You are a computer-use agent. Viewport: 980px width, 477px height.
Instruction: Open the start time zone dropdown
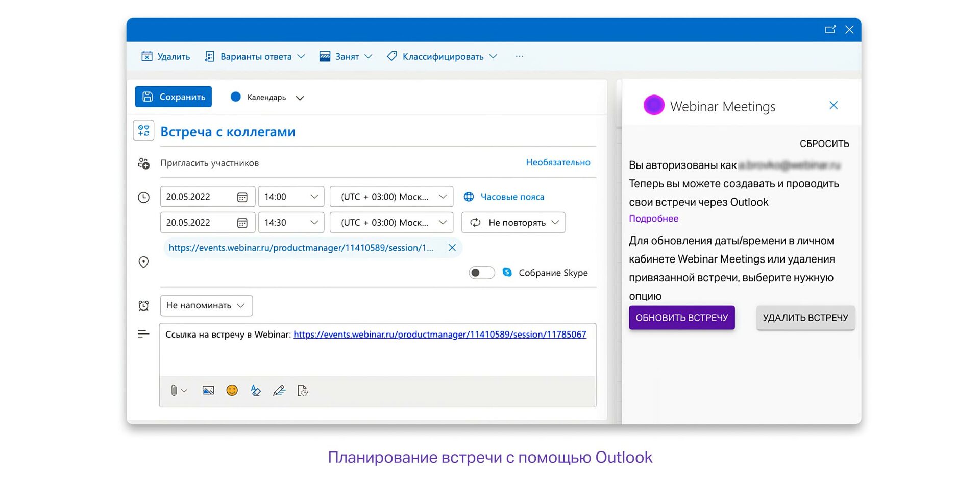tap(391, 197)
